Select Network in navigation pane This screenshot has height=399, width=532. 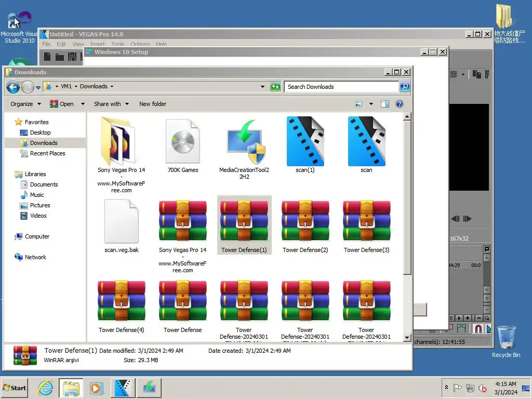click(x=35, y=257)
